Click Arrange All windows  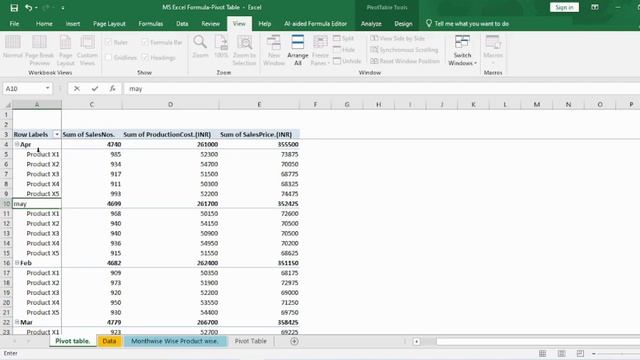click(x=298, y=50)
